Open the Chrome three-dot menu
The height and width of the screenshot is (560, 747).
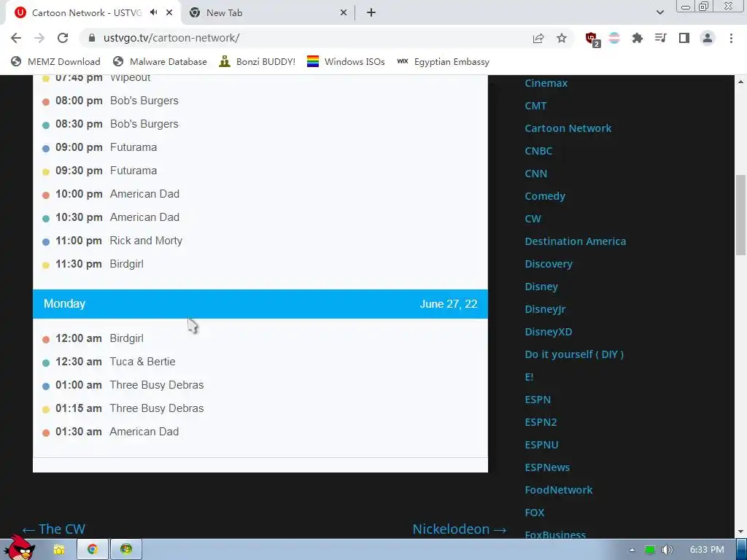coord(731,38)
